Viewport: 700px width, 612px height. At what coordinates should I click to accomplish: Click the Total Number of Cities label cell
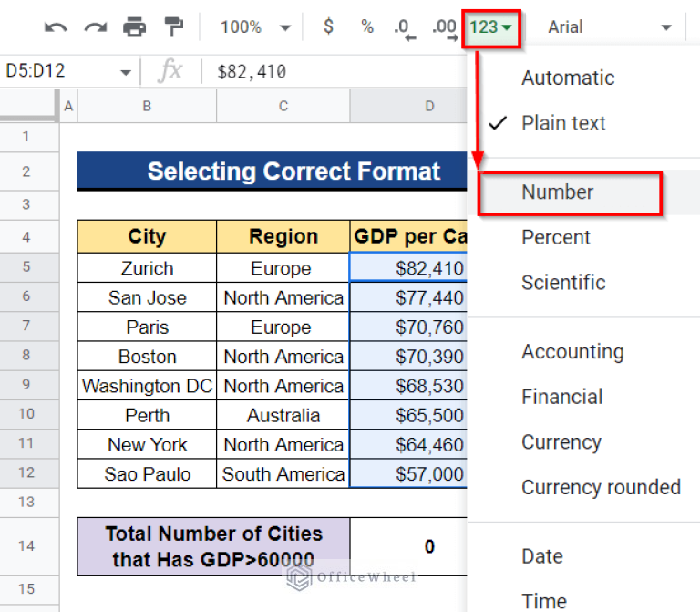click(x=214, y=546)
